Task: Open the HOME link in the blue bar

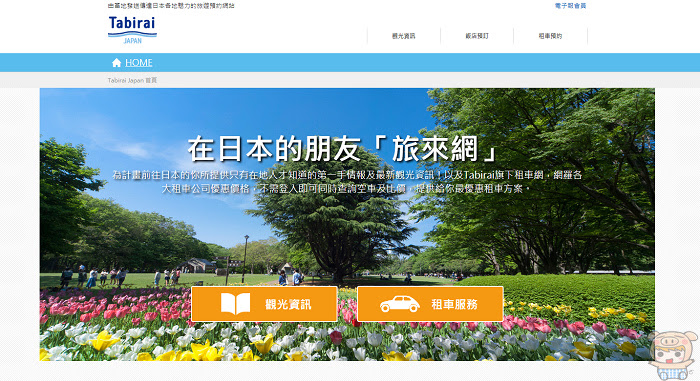Action: click(x=138, y=63)
